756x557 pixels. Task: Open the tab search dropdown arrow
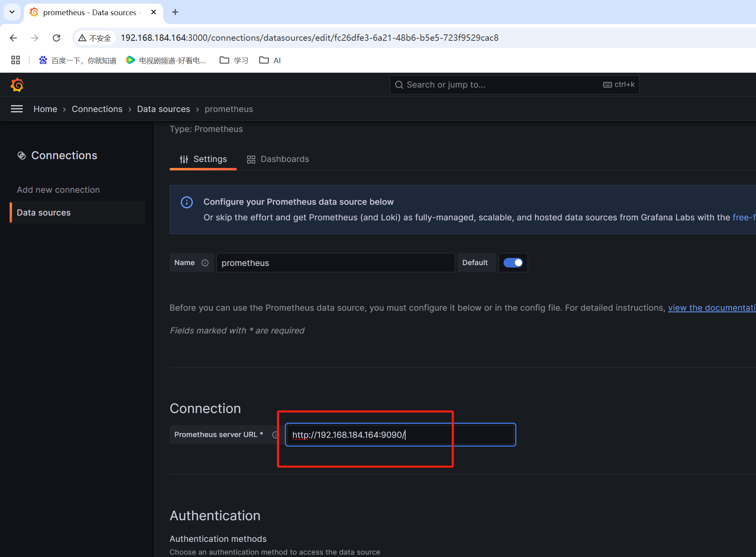[x=12, y=12]
